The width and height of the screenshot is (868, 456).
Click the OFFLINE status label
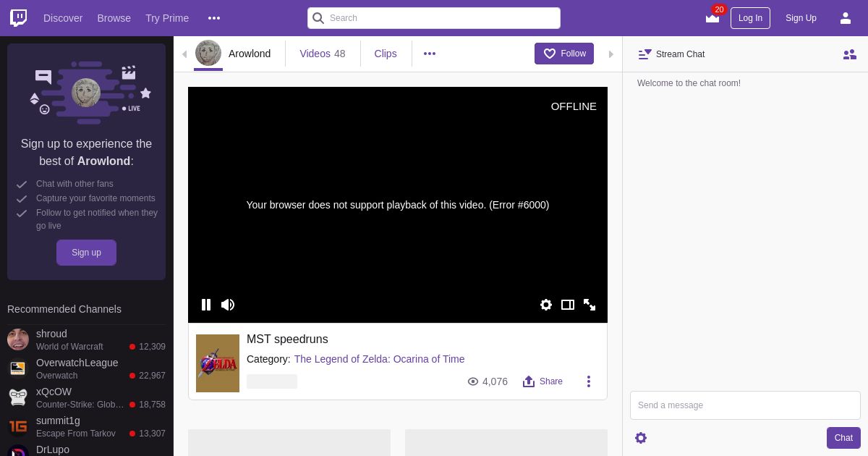pyautogui.click(x=574, y=106)
